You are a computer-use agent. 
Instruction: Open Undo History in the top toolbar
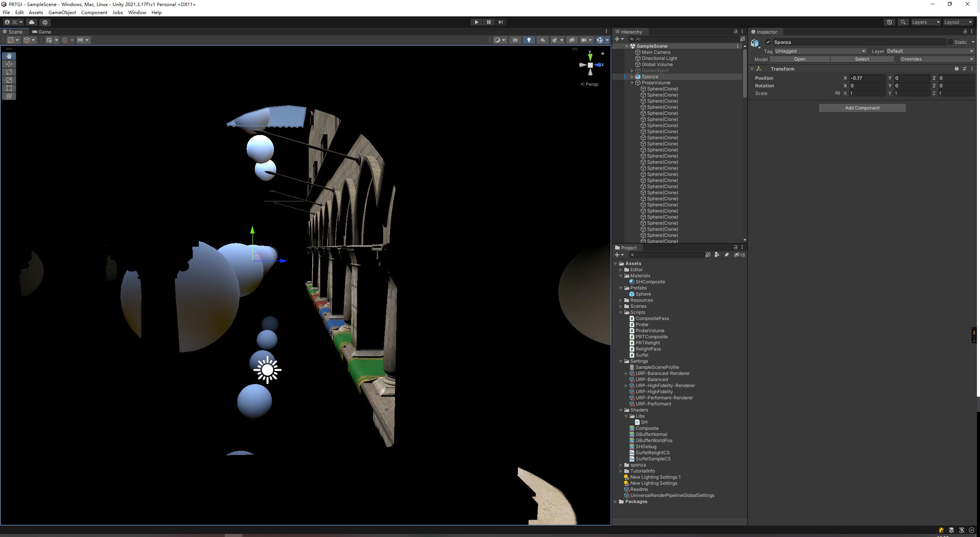pos(889,22)
